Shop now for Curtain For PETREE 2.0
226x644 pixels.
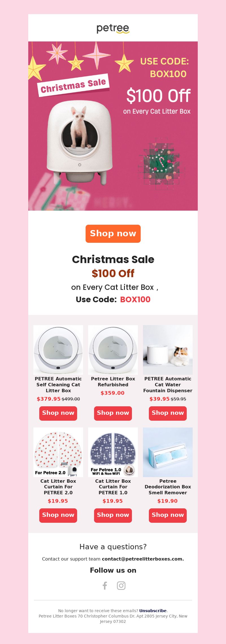click(x=58, y=515)
